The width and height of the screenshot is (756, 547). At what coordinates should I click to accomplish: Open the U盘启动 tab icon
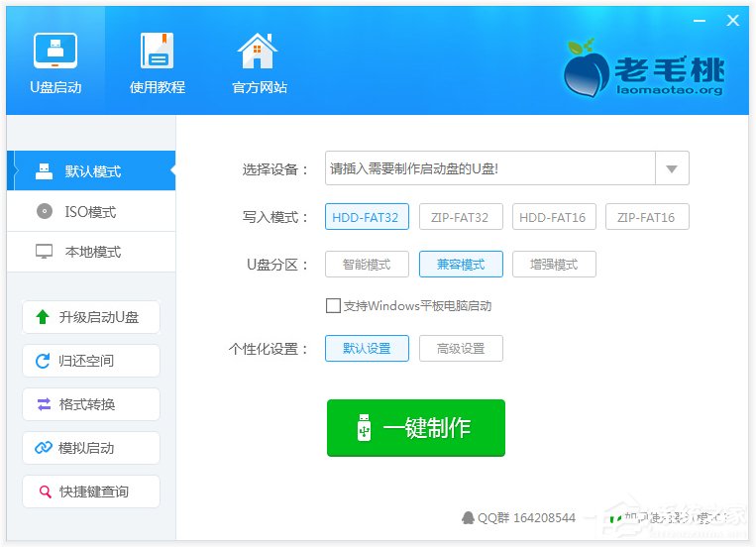[x=55, y=52]
